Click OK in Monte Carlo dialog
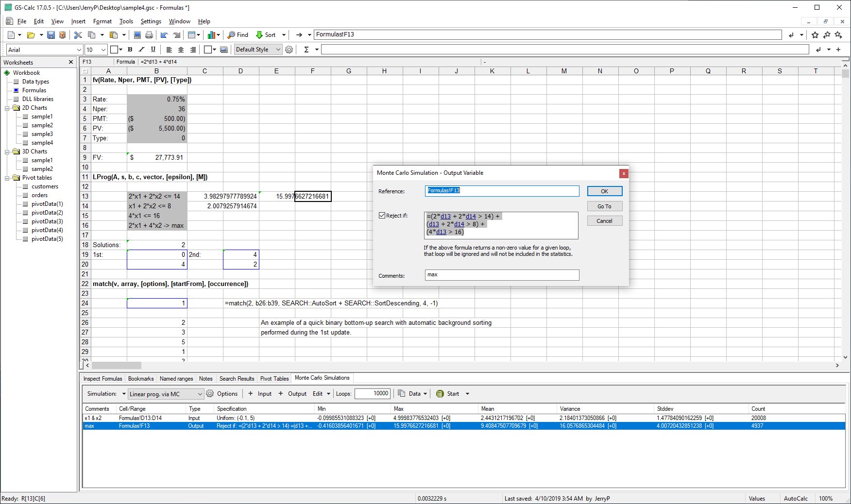This screenshot has height=504, width=851. tap(604, 191)
